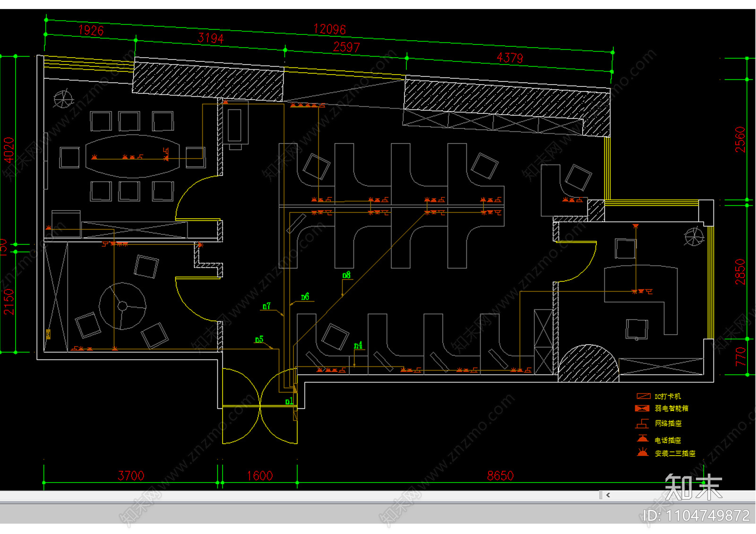Click the 网络插座 legend label

pyautogui.click(x=668, y=424)
